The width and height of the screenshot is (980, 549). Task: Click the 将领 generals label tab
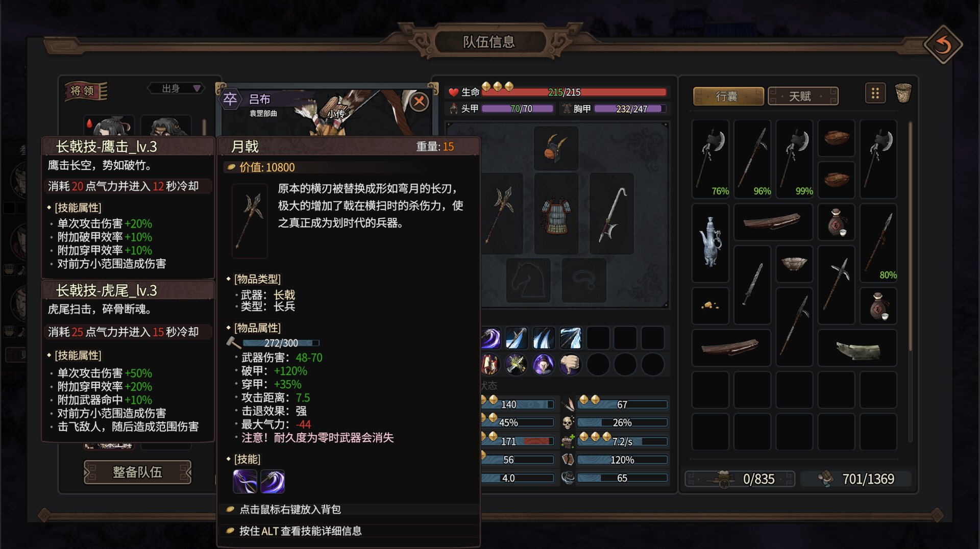tap(85, 91)
